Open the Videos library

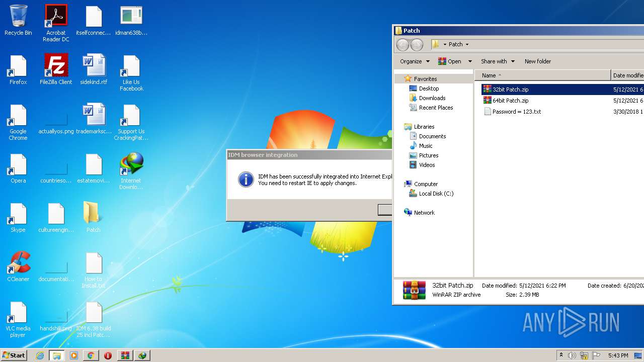pyautogui.click(x=427, y=165)
